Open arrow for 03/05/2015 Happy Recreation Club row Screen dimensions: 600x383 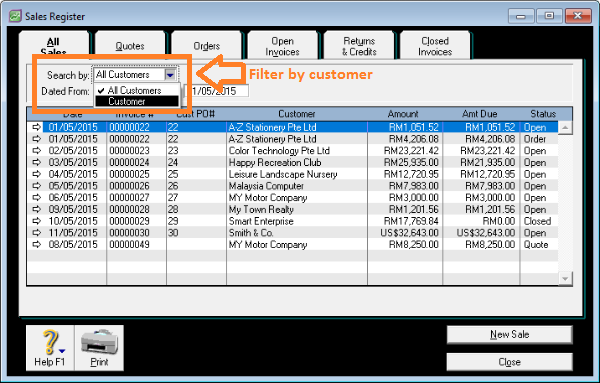(36, 162)
